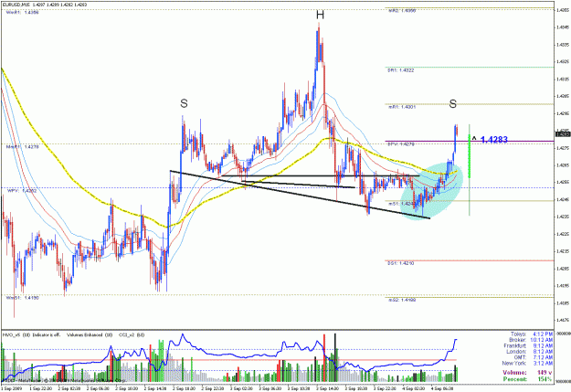
Task: Click the Broker 10:12 AM clock entry
Action: click(x=531, y=340)
